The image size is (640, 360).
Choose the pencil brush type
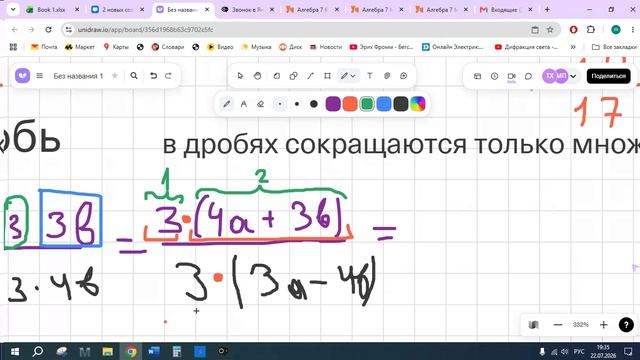pyautogui.click(x=227, y=104)
